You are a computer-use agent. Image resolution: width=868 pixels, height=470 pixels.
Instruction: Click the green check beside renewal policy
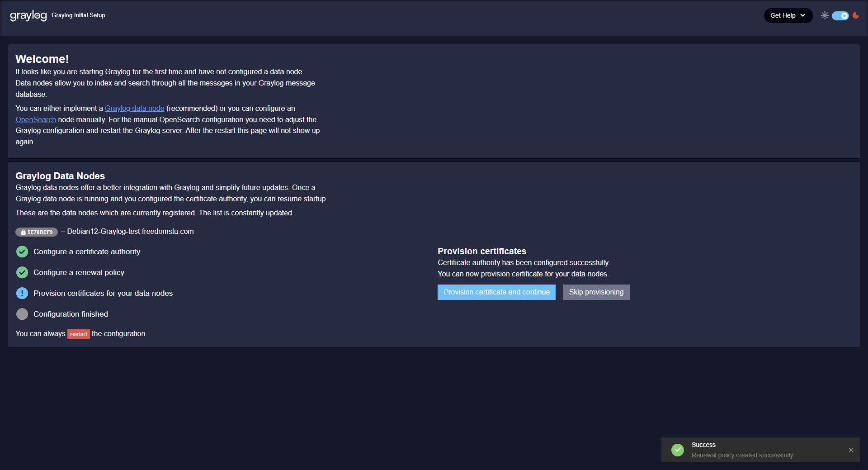22,272
